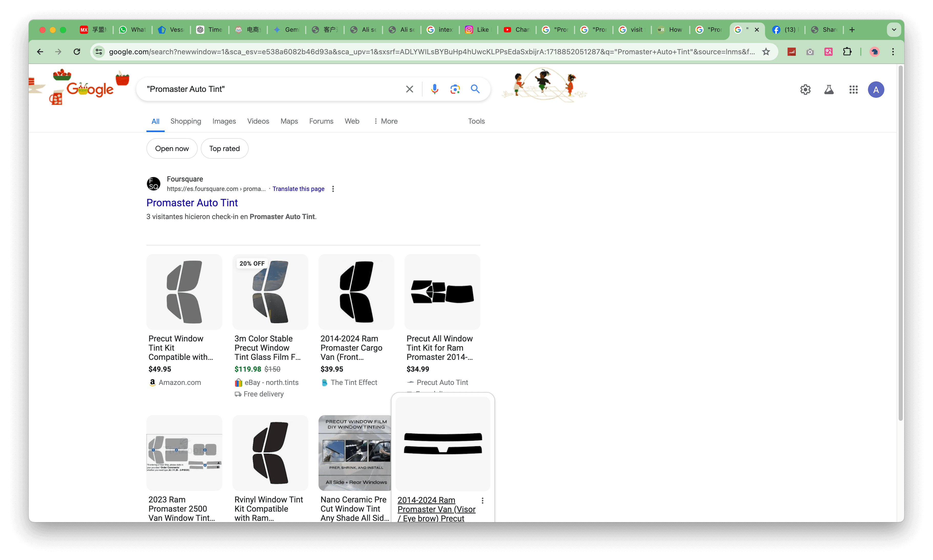Open Search Labs flask icon
Screen dimensions: 933x560
829,89
